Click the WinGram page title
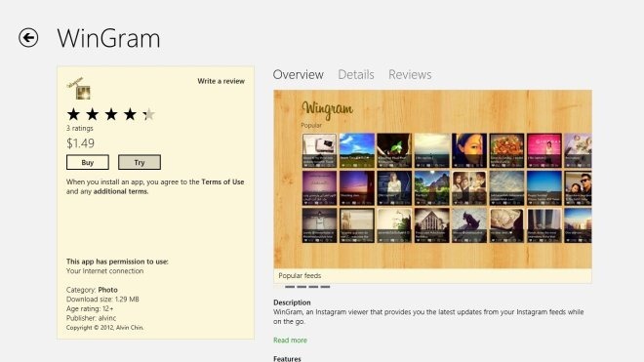 tap(109, 38)
